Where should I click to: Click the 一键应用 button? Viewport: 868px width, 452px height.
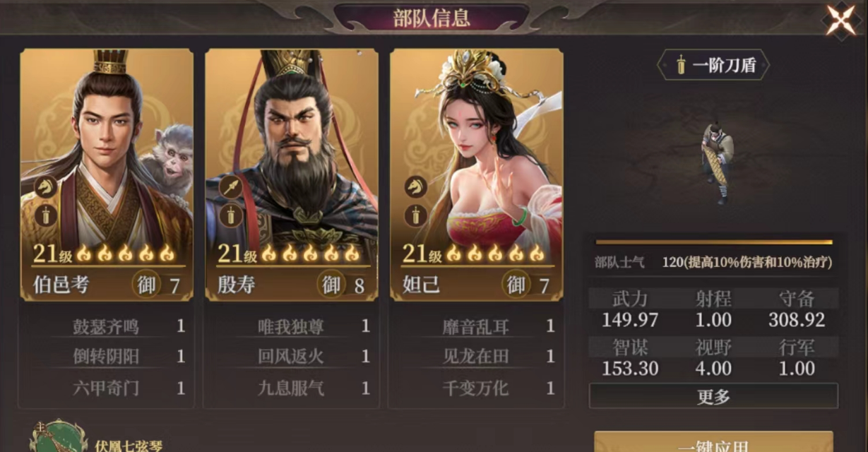click(x=713, y=443)
